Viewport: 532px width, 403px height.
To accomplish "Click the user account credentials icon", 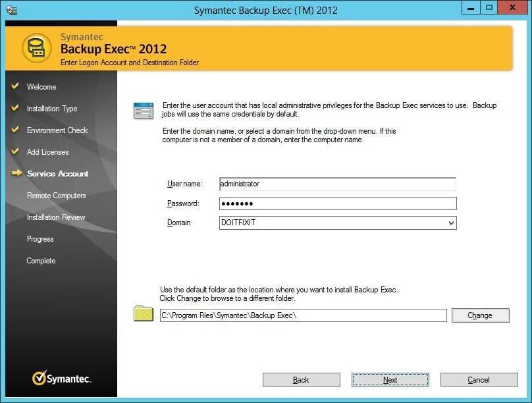I will coord(143,111).
